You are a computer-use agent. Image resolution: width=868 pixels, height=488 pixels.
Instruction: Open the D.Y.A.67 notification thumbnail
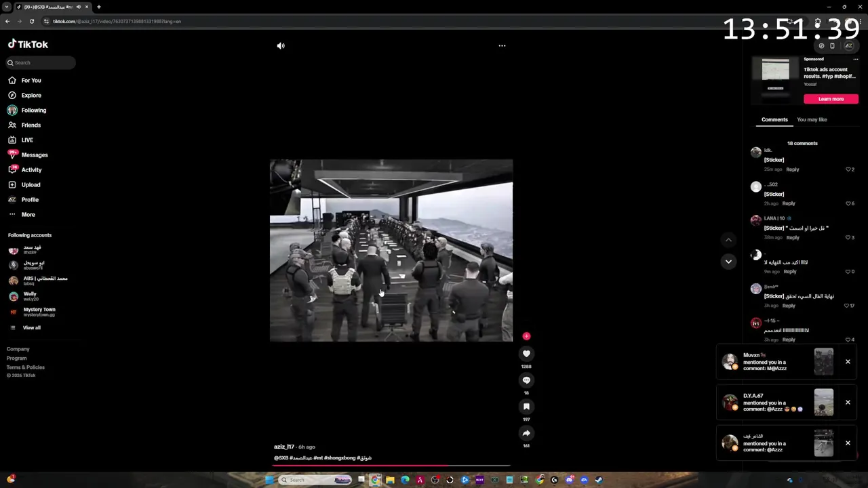tap(823, 402)
